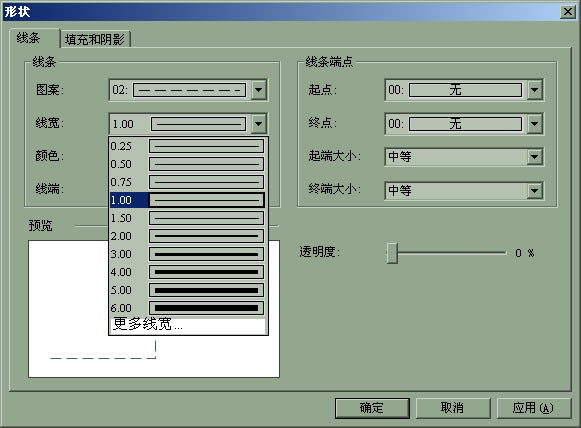Click the 取消 button
581x428 pixels.
coord(453,408)
